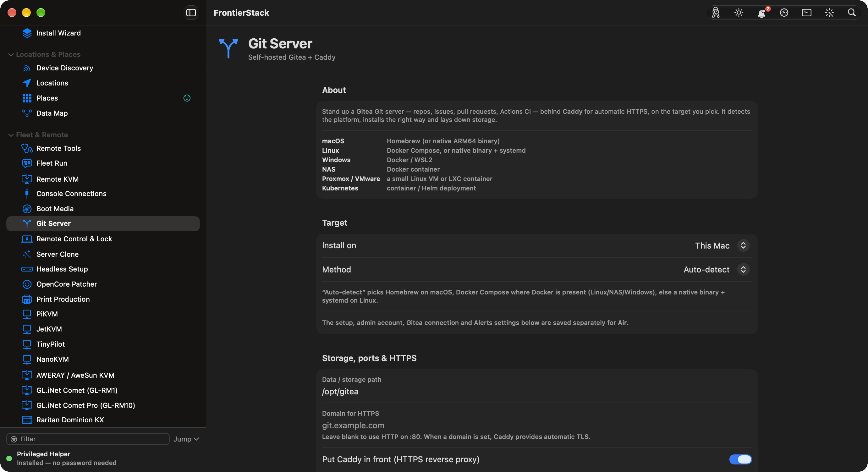
Task: Click the search magnifier icon
Action: tap(851, 13)
